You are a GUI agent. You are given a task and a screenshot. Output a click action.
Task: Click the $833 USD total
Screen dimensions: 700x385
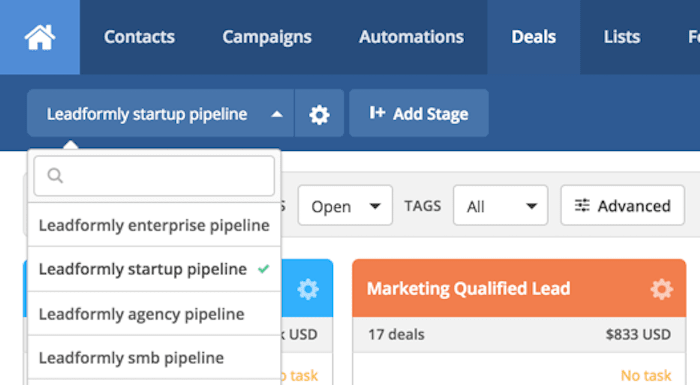click(638, 335)
